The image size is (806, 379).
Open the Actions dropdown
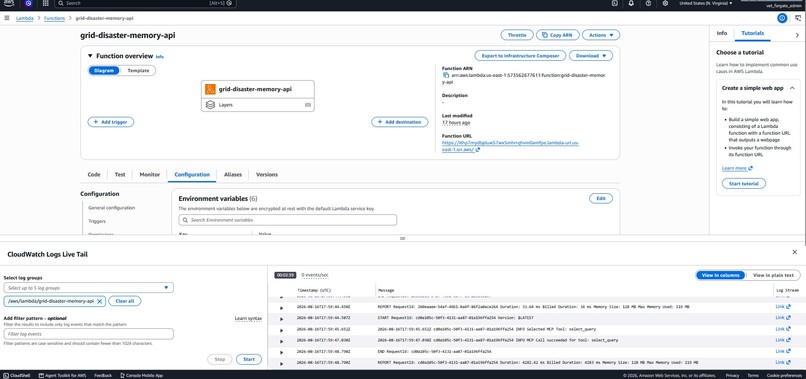tap(601, 35)
